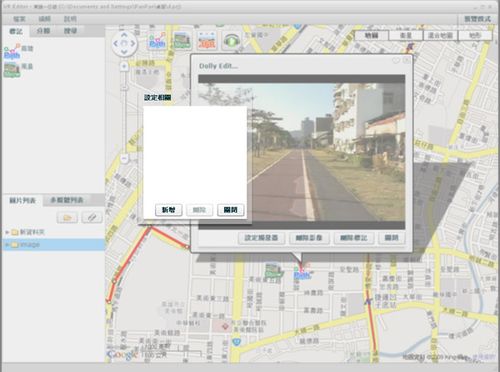Click the empty white list area in dialog
The width and height of the screenshot is (500, 372).
click(195, 153)
